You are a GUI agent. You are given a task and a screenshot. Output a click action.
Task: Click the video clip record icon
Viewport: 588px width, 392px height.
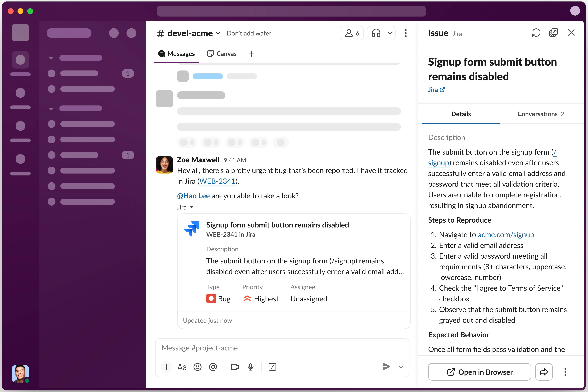pos(235,367)
